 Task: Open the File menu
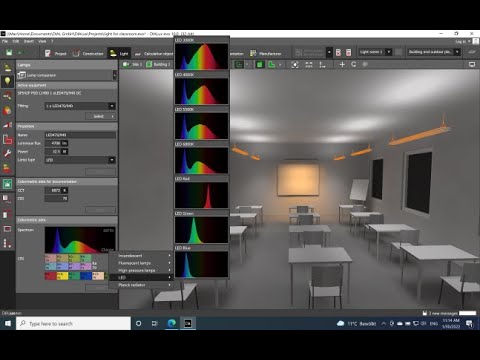pyautogui.click(x=5, y=41)
